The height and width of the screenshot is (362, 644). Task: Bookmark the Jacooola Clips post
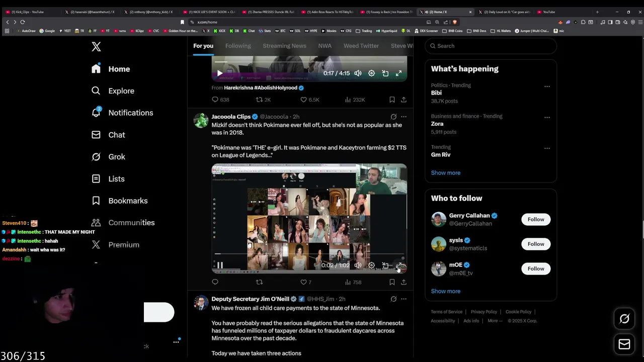pyautogui.click(x=392, y=282)
